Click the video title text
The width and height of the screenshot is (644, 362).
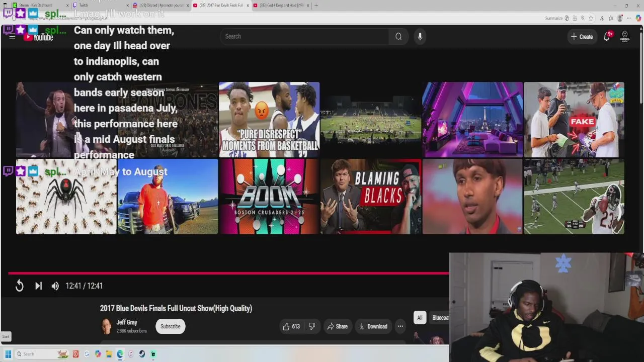176,308
